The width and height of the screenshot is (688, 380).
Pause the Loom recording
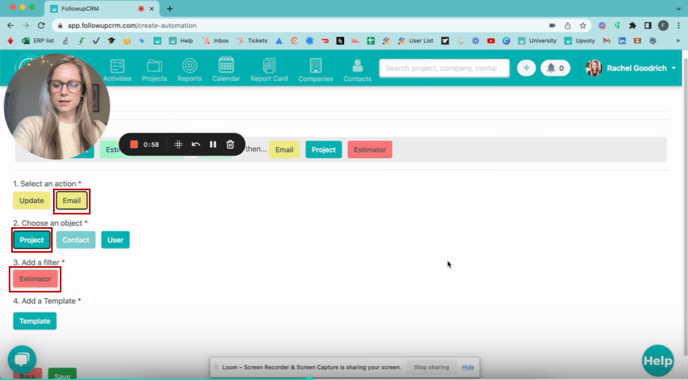tap(213, 144)
